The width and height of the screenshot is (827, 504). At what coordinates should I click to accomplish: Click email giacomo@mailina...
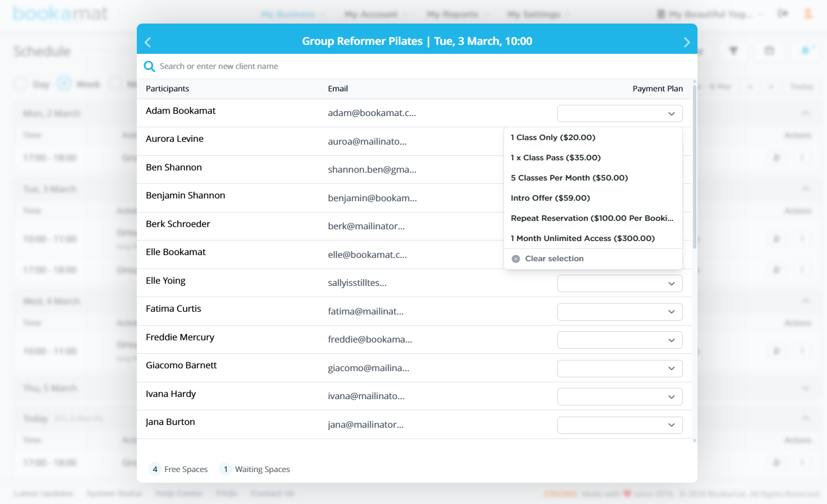pyautogui.click(x=368, y=368)
